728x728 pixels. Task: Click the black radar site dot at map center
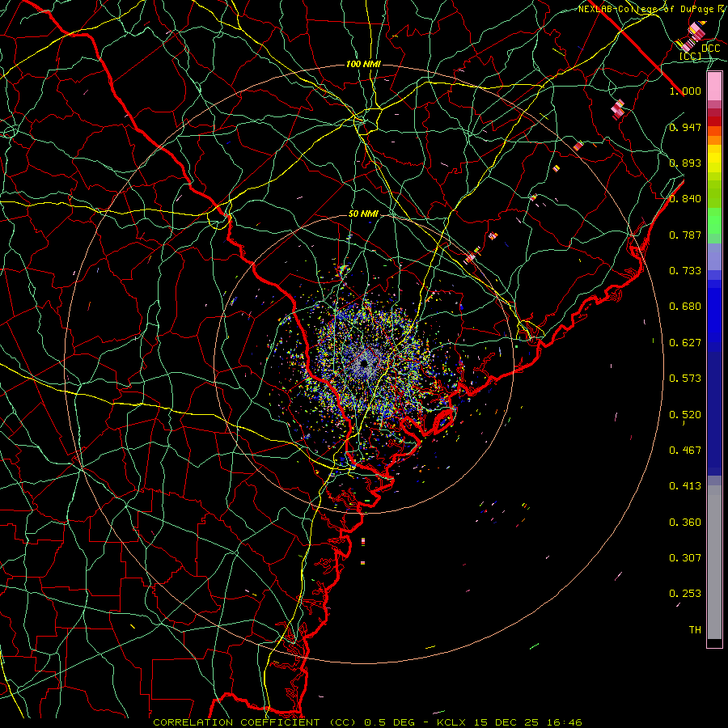[364, 362]
